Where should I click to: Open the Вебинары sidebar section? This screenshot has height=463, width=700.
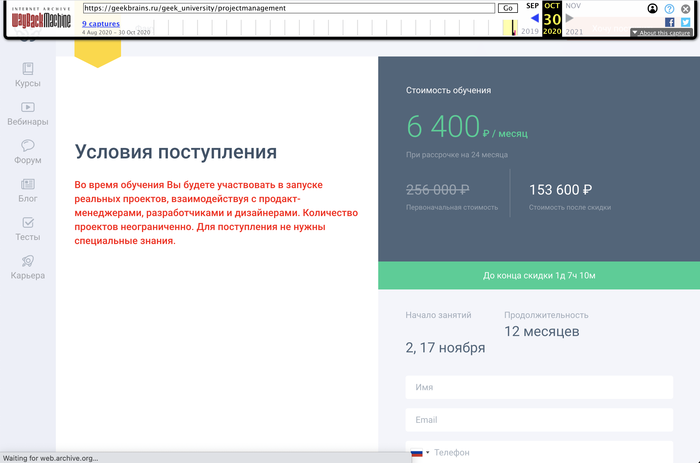click(28, 113)
